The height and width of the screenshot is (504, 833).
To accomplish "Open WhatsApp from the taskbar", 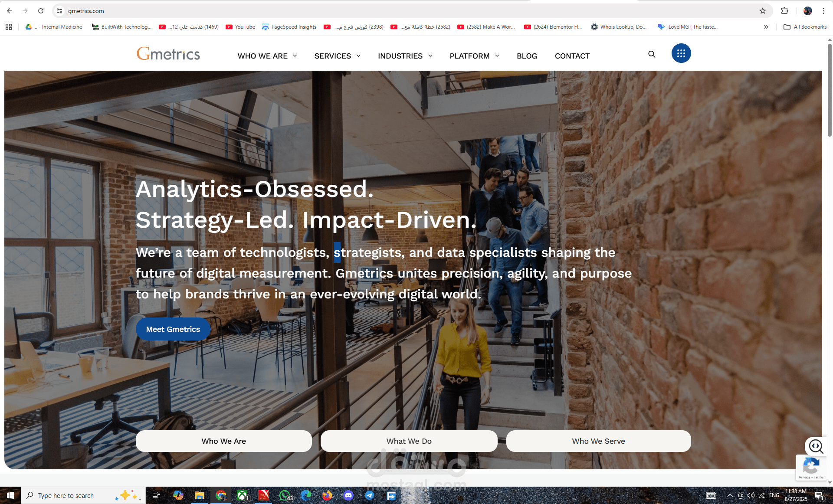I will (x=285, y=495).
